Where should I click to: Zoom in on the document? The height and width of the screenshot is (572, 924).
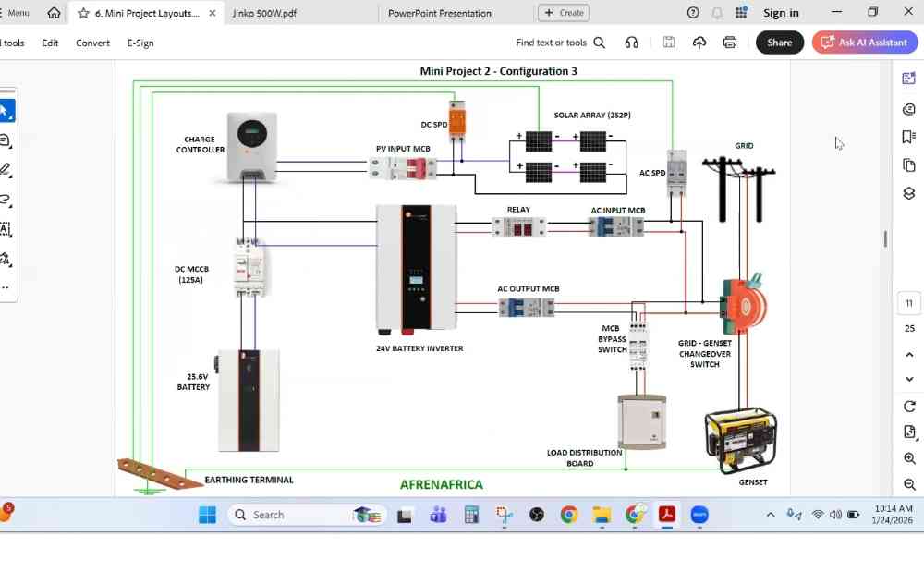[x=909, y=458]
